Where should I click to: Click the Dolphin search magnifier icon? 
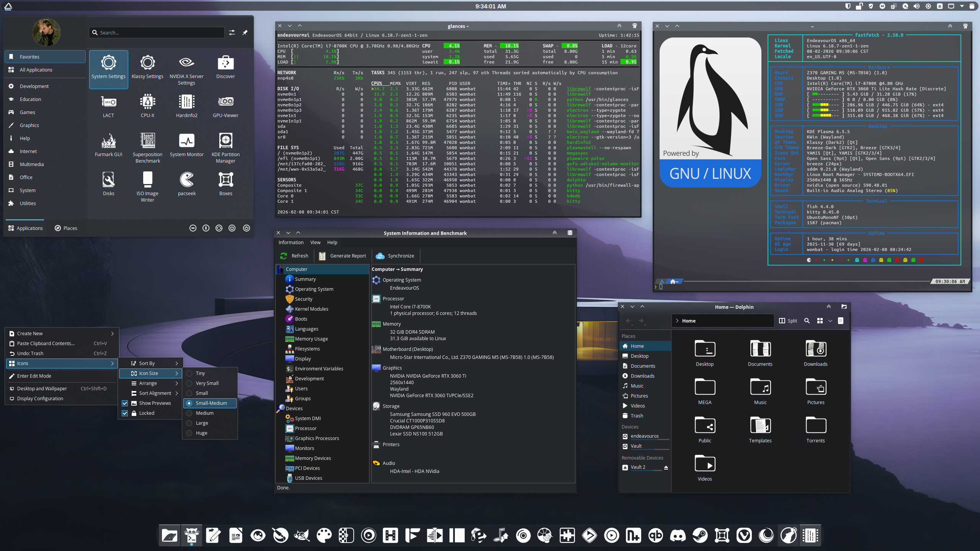pos(807,321)
